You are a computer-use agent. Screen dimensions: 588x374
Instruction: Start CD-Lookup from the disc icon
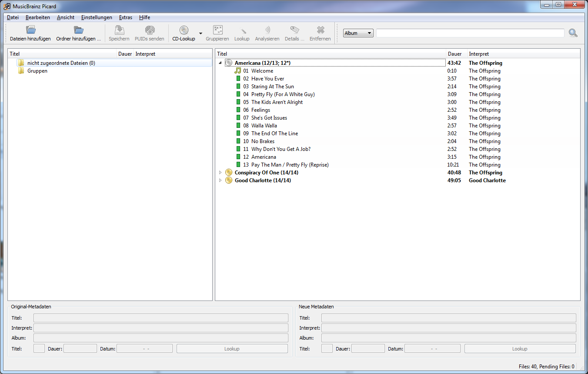[184, 30]
